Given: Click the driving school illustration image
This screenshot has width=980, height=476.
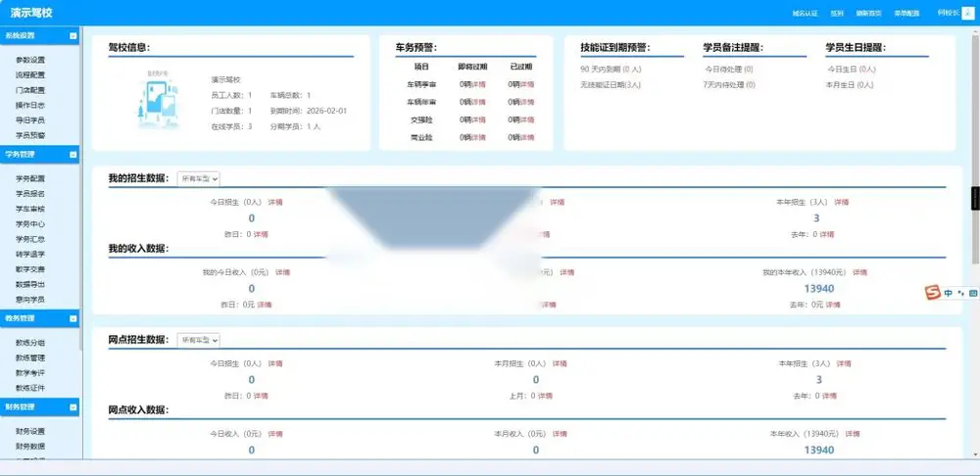Looking at the screenshot, I should [158, 101].
